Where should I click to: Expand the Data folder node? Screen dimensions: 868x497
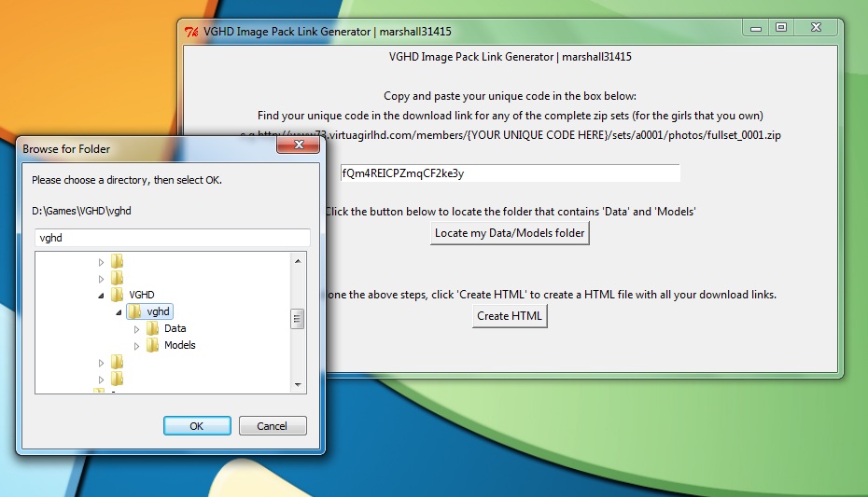coord(137,329)
